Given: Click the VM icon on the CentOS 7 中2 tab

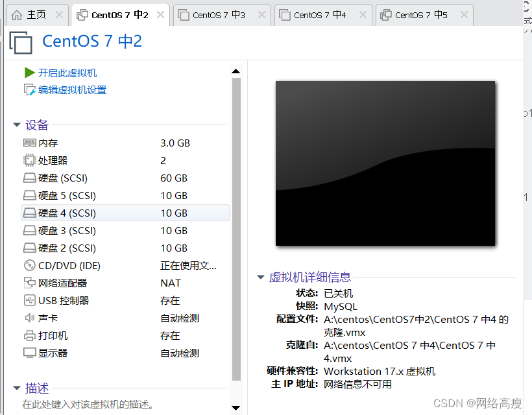Looking at the screenshot, I should click(x=82, y=15).
